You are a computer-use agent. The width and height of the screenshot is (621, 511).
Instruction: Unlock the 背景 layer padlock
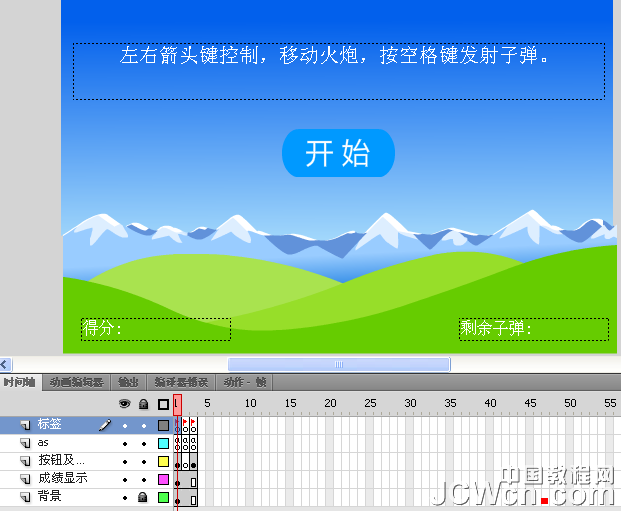[x=143, y=497]
